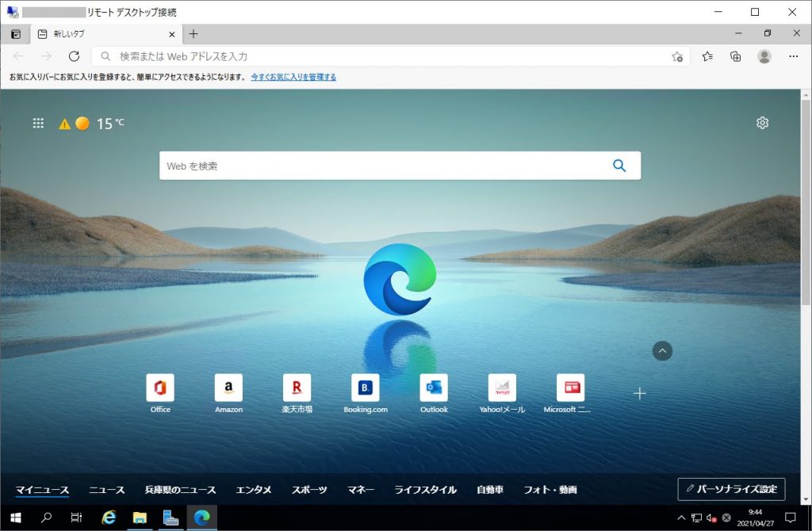Open the Collections icon
Screen dimensions: 812x531
(735, 56)
